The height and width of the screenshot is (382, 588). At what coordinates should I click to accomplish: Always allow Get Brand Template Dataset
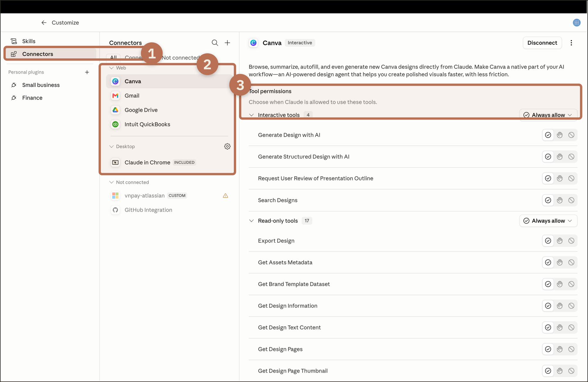click(x=548, y=284)
